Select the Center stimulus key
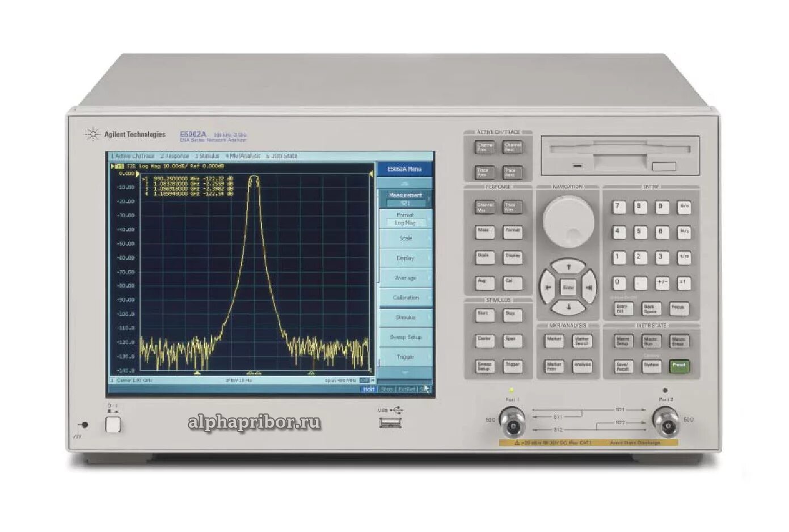 484,340
